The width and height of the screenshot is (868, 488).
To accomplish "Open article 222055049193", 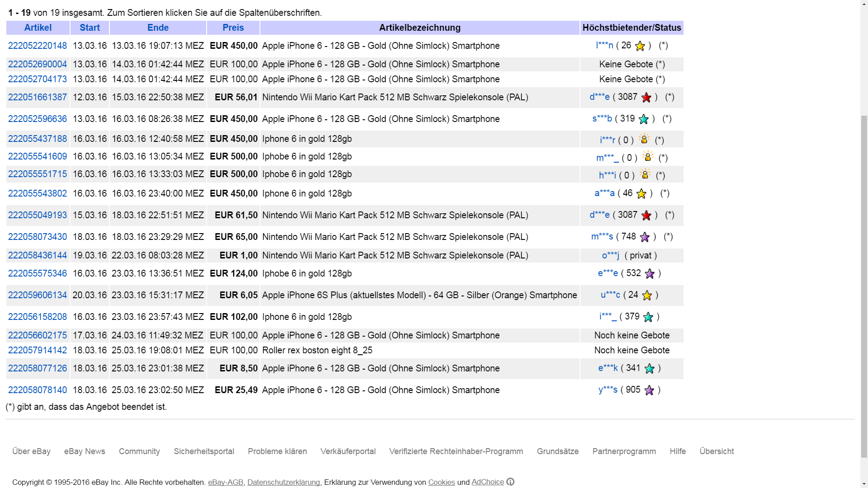I will 38,215.
